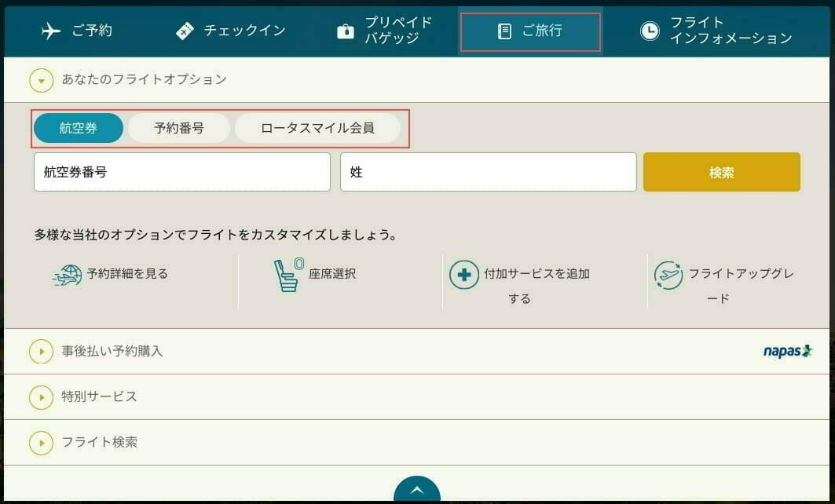Image resolution: width=835 pixels, height=504 pixels.
Task: Click the 特別サービス section title
Action: [x=99, y=397]
